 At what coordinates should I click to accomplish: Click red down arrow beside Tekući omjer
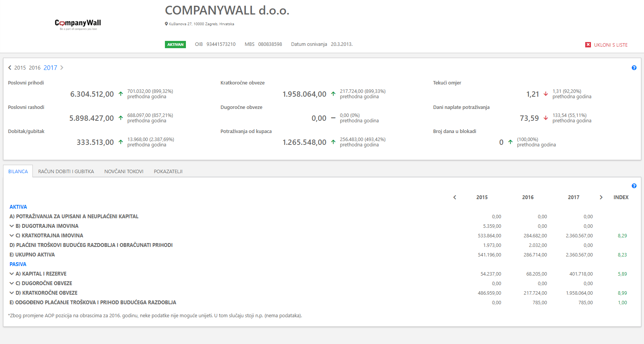coord(546,94)
